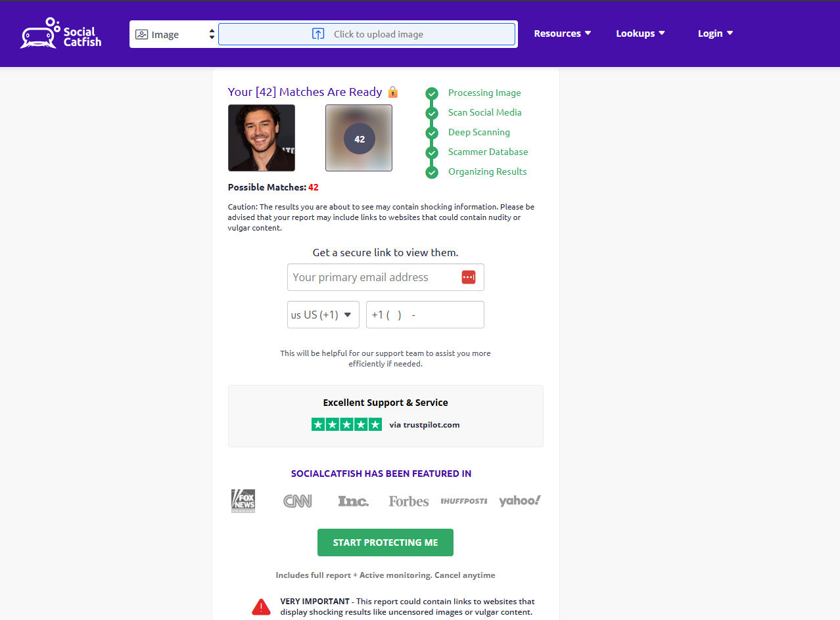Image resolution: width=840 pixels, height=620 pixels.
Task: Open the US (+1) country code dropdown
Action: pyautogui.click(x=323, y=315)
